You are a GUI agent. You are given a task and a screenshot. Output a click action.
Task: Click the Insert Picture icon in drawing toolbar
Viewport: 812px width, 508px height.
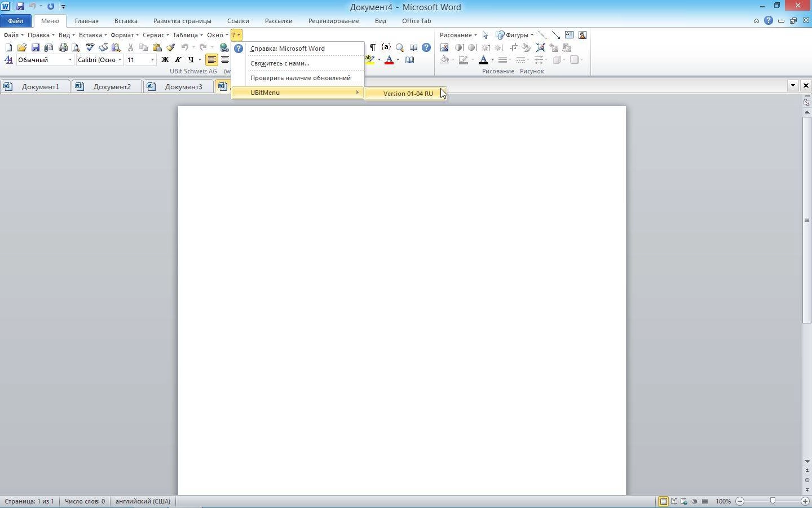pyautogui.click(x=444, y=48)
